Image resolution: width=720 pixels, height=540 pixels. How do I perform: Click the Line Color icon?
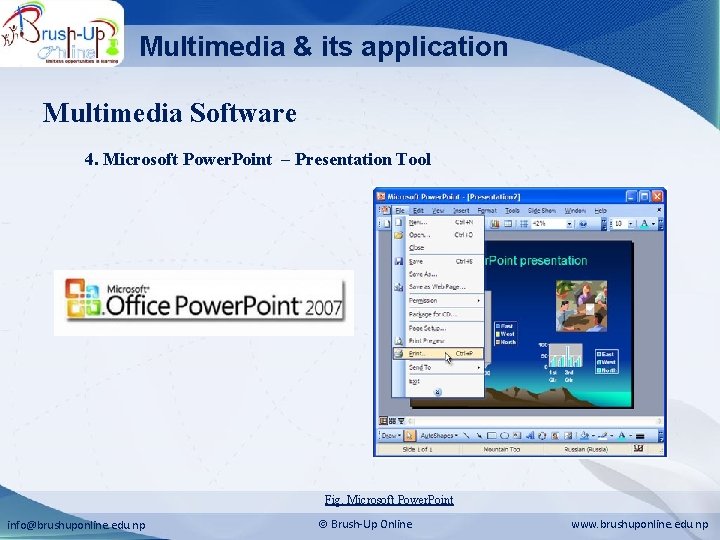(x=603, y=436)
